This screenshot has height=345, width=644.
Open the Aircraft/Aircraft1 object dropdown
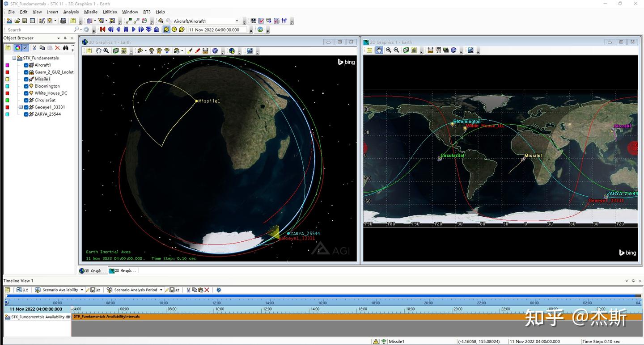237,21
